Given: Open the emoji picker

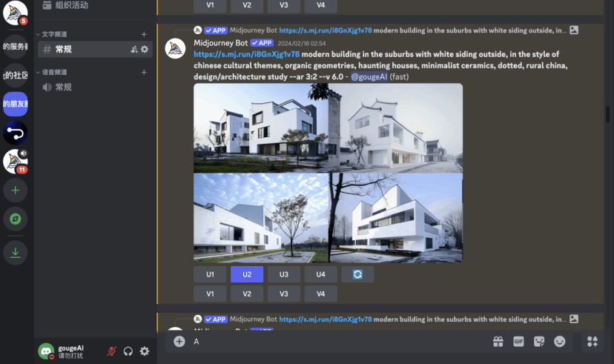Looking at the screenshot, I should pos(560,341).
